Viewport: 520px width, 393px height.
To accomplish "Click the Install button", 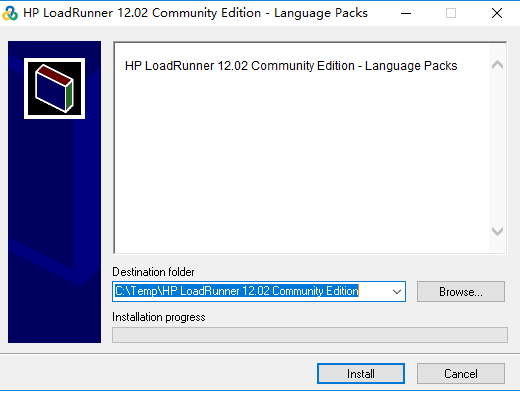I will pos(361,373).
